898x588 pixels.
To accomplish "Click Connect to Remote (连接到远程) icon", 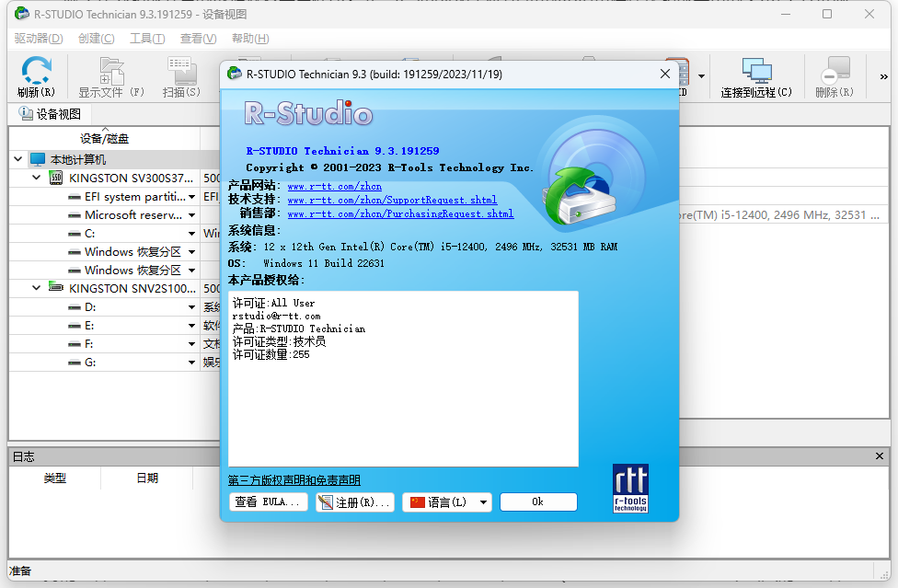I will tap(756, 76).
